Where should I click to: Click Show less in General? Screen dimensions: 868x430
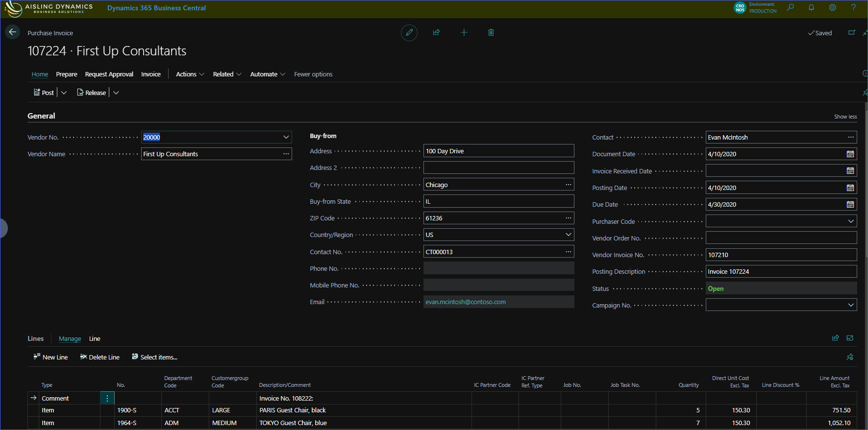[845, 117]
